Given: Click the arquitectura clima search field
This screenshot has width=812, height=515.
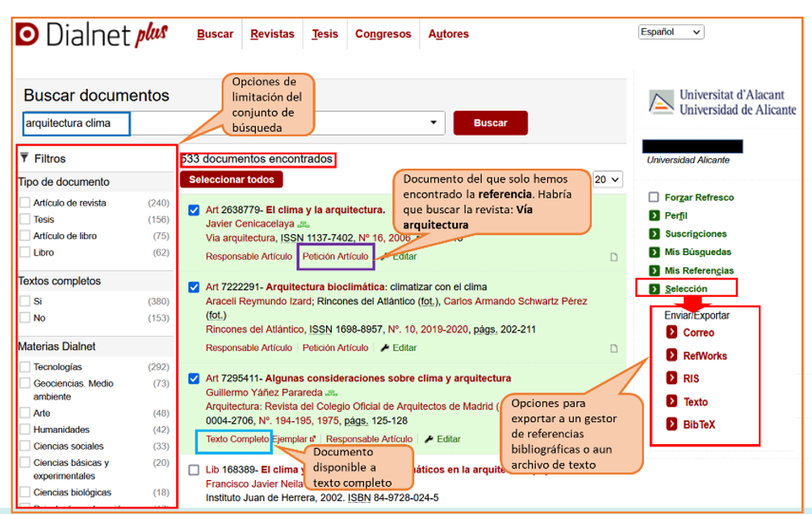Looking at the screenshot, I should point(76,124).
